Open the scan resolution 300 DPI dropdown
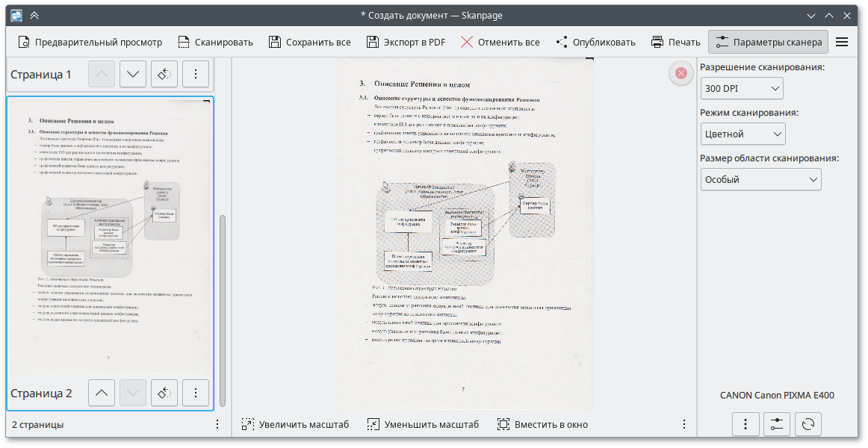Screen dimensions: 868x448 pos(741,89)
